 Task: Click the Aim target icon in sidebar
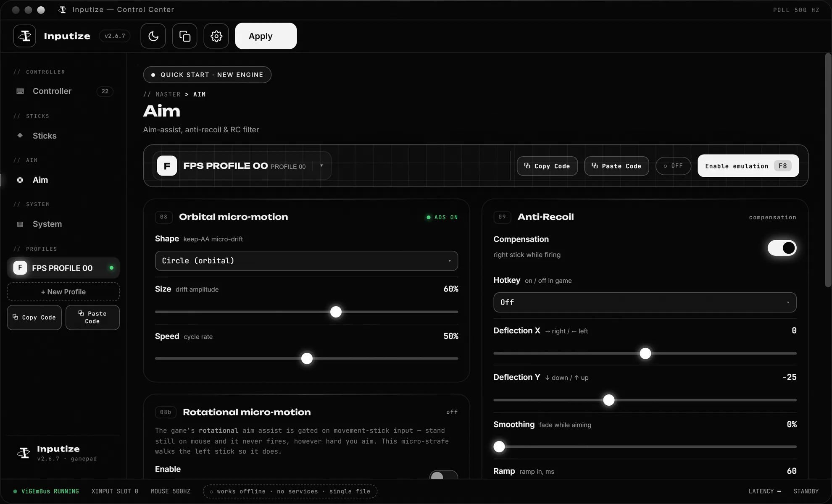(x=20, y=180)
